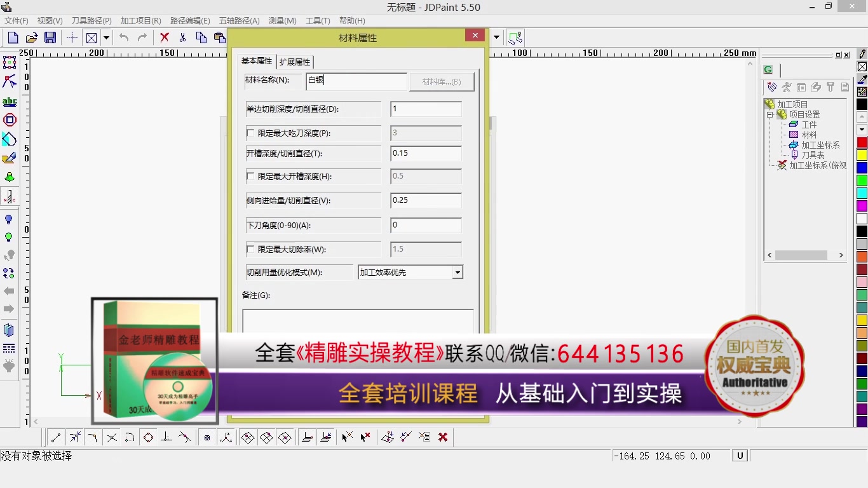Image resolution: width=868 pixels, height=488 pixels.
Task: Pick the red color swatch on right panel
Action: [x=861, y=143]
